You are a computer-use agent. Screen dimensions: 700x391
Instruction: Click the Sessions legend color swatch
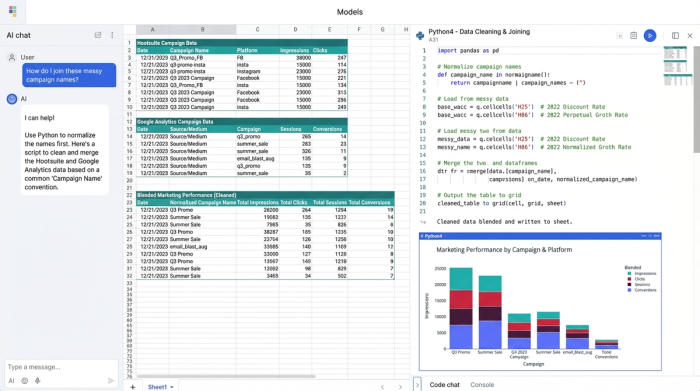coord(629,284)
